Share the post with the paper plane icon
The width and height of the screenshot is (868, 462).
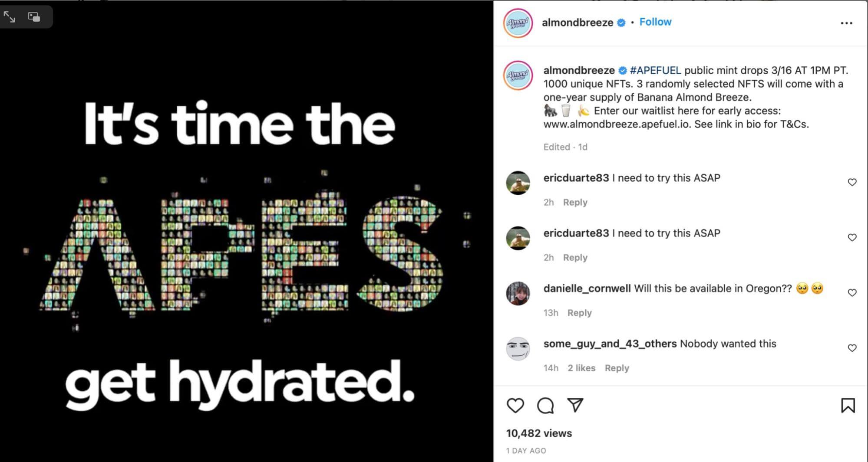click(x=575, y=405)
